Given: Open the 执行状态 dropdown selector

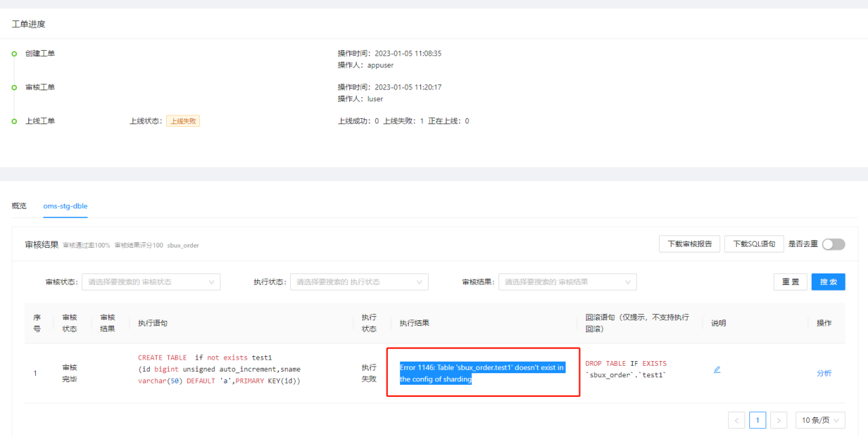Looking at the screenshot, I should (x=359, y=282).
